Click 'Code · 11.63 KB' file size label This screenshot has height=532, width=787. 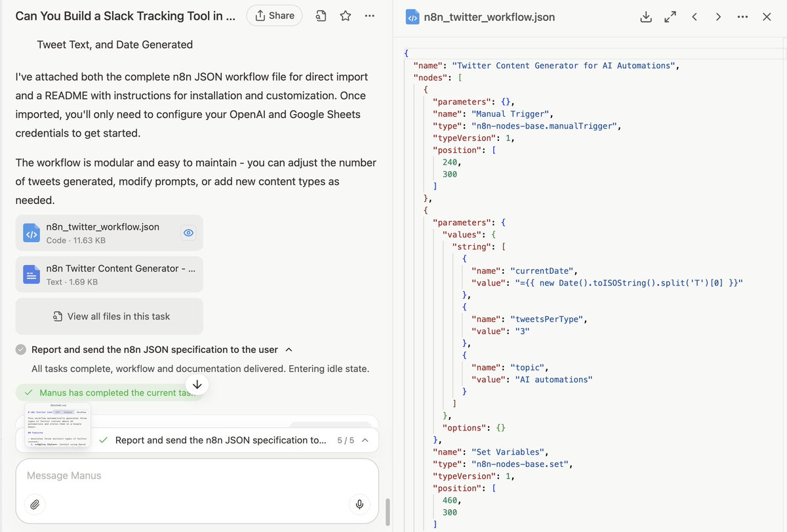[76, 241]
